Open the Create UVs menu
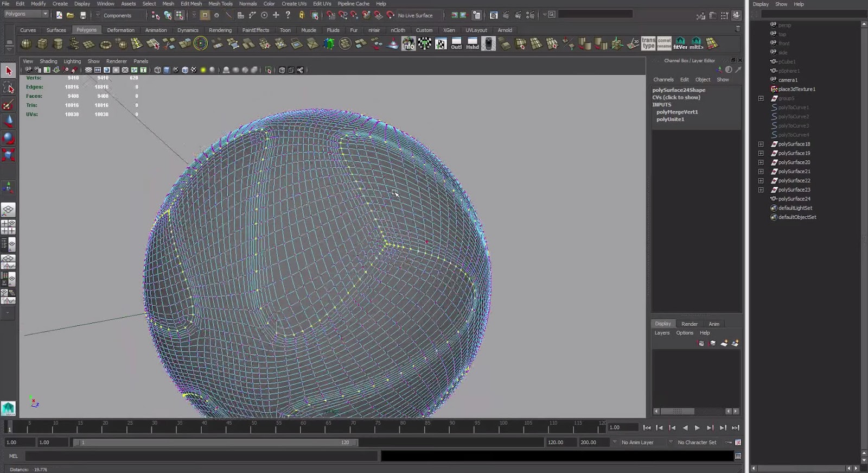 (x=294, y=4)
